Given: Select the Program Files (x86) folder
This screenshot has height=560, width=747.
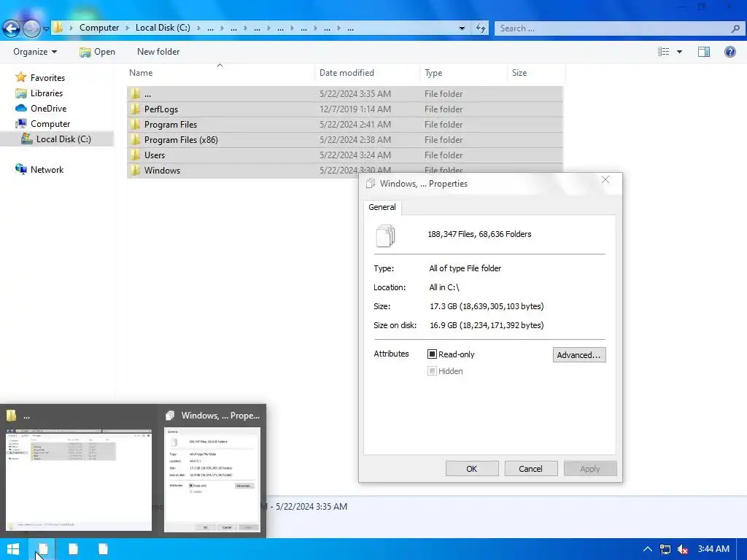Looking at the screenshot, I should click(345, 139).
